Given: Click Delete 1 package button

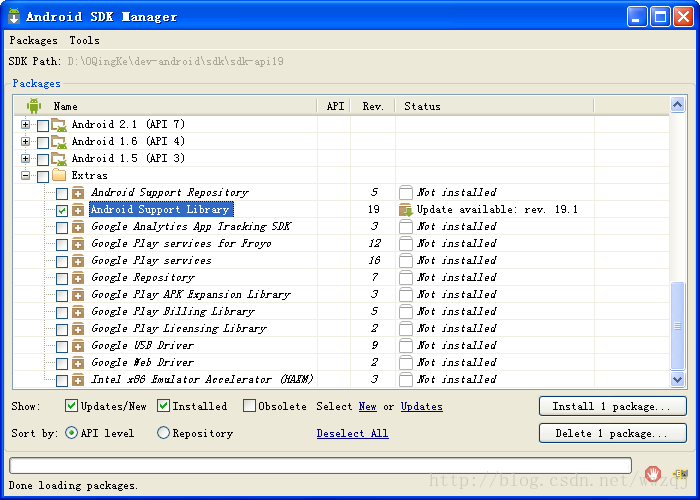Looking at the screenshot, I should 612,433.
